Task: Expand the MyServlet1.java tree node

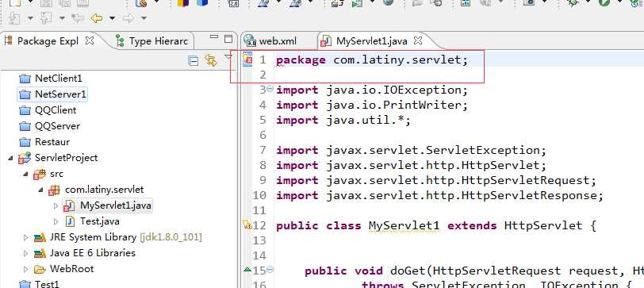Action: (x=56, y=205)
